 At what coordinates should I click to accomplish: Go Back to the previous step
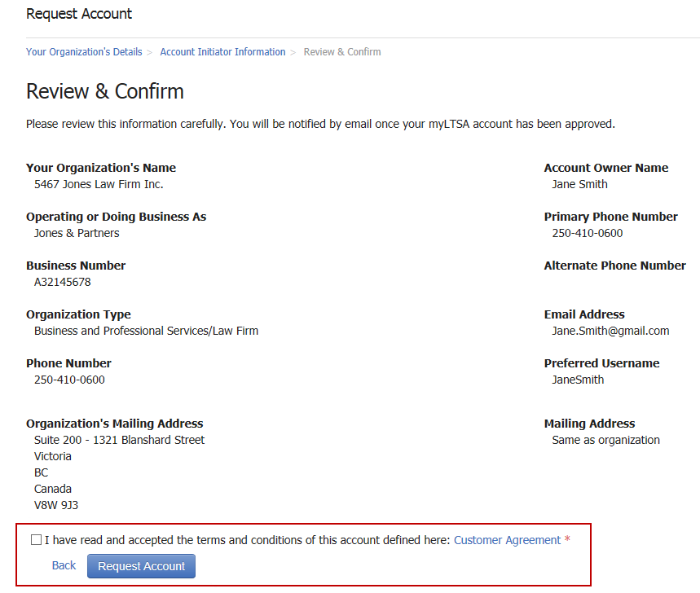(x=64, y=565)
